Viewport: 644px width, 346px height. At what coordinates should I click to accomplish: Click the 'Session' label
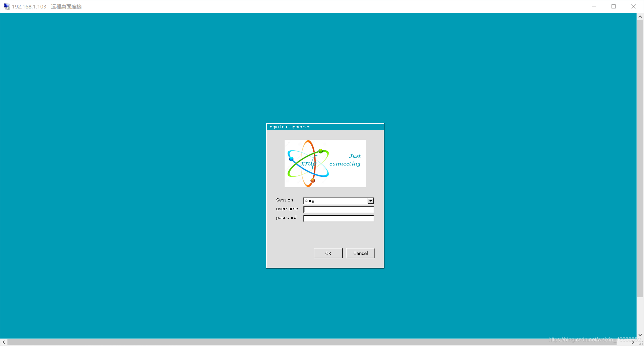pos(285,200)
